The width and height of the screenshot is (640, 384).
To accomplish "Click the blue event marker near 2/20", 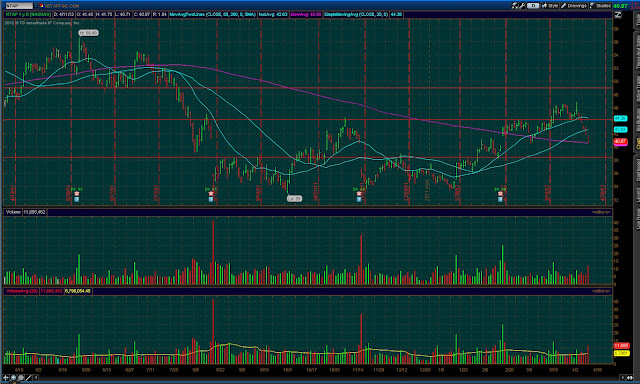I will [x=500, y=199].
